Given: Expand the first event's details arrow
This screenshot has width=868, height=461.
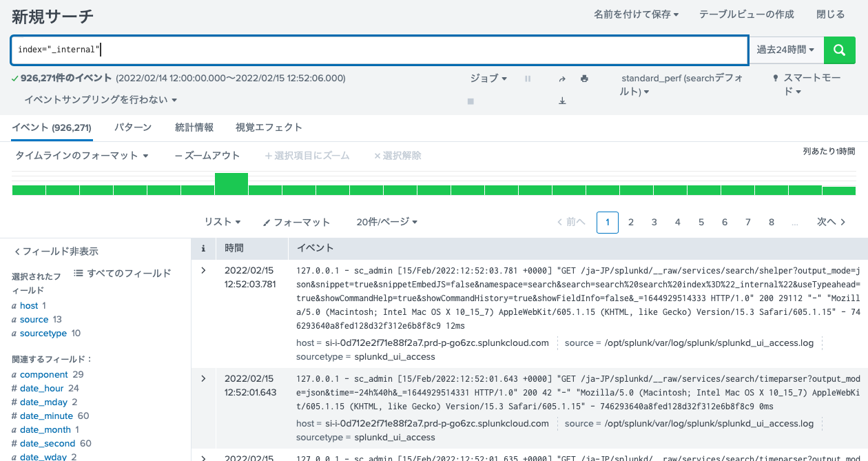Looking at the screenshot, I should click(203, 270).
